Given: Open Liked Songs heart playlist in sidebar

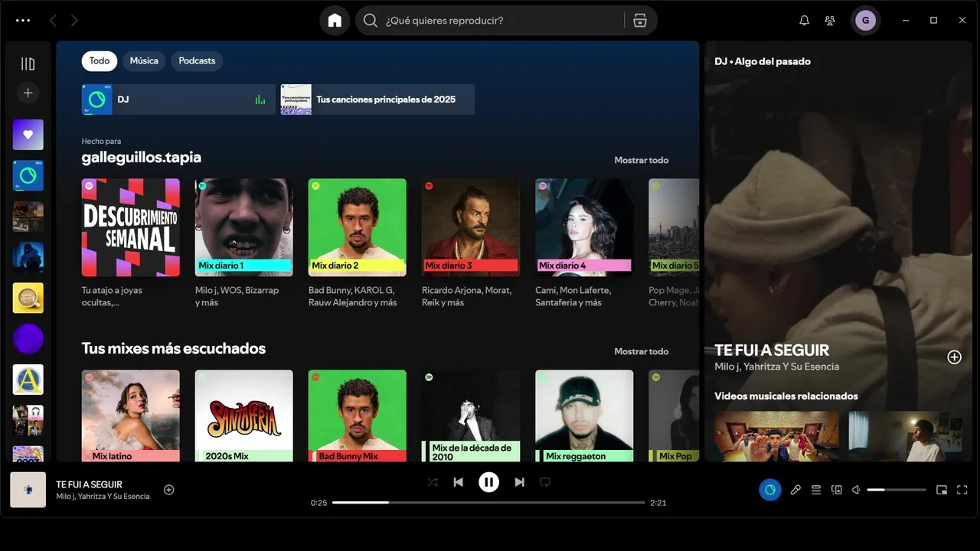Looking at the screenshot, I should (x=28, y=135).
